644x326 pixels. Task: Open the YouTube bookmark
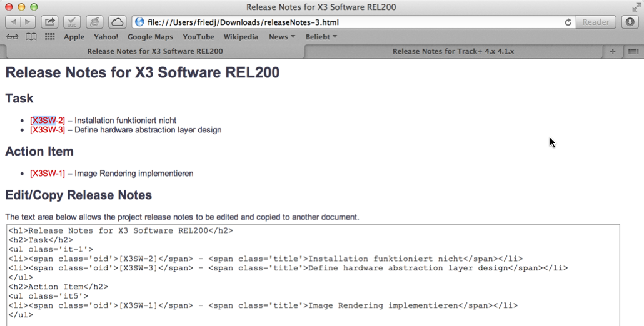point(198,37)
